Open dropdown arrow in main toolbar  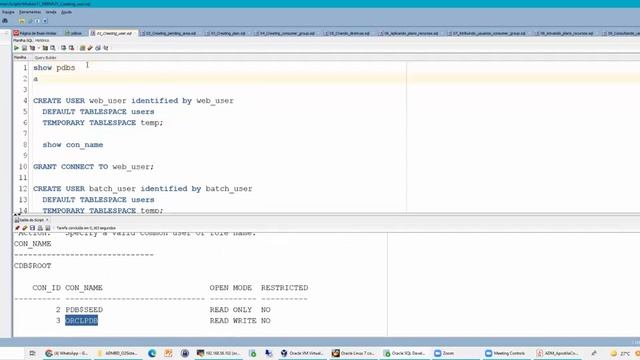45,21
